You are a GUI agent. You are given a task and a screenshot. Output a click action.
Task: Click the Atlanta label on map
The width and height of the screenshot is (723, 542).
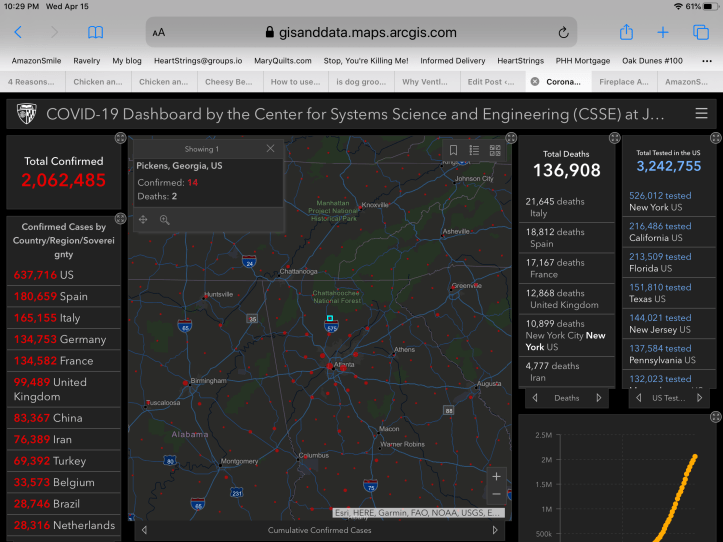pyautogui.click(x=344, y=364)
